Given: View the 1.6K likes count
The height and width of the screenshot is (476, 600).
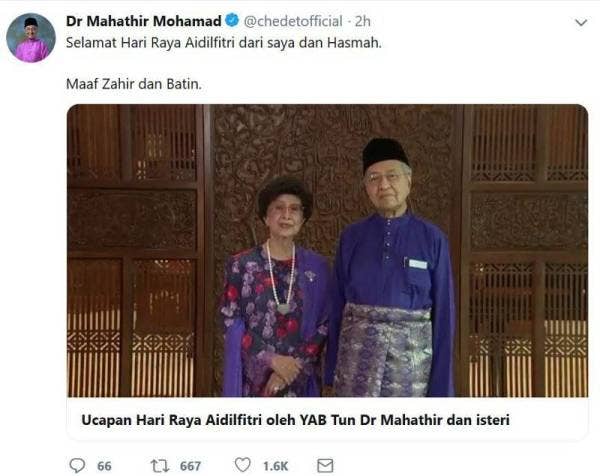Looking at the screenshot, I should pyautogui.click(x=276, y=466).
